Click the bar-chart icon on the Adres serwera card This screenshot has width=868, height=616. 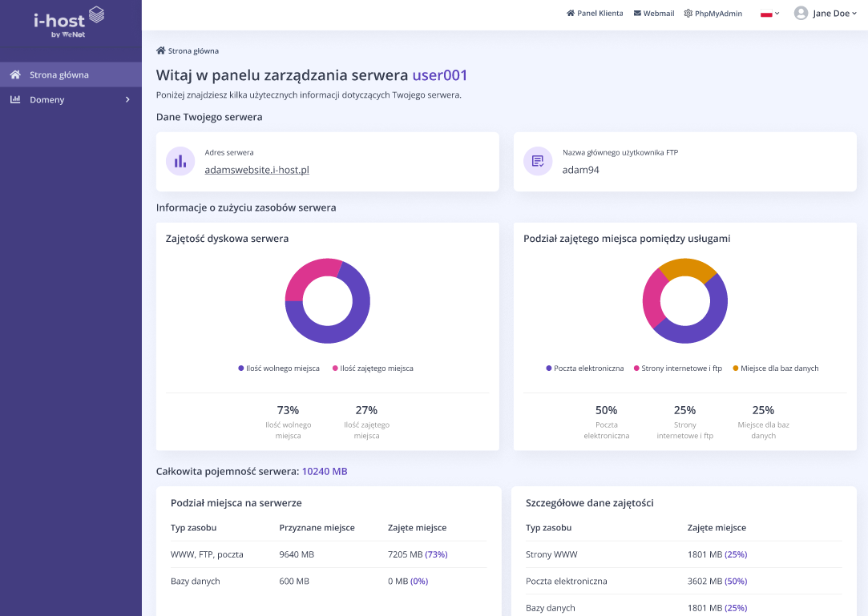click(180, 161)
